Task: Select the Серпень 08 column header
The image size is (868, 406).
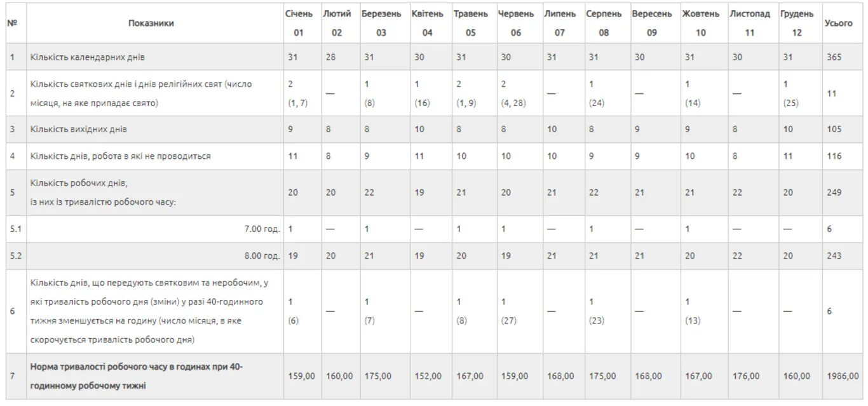Action: pos(604,23)
